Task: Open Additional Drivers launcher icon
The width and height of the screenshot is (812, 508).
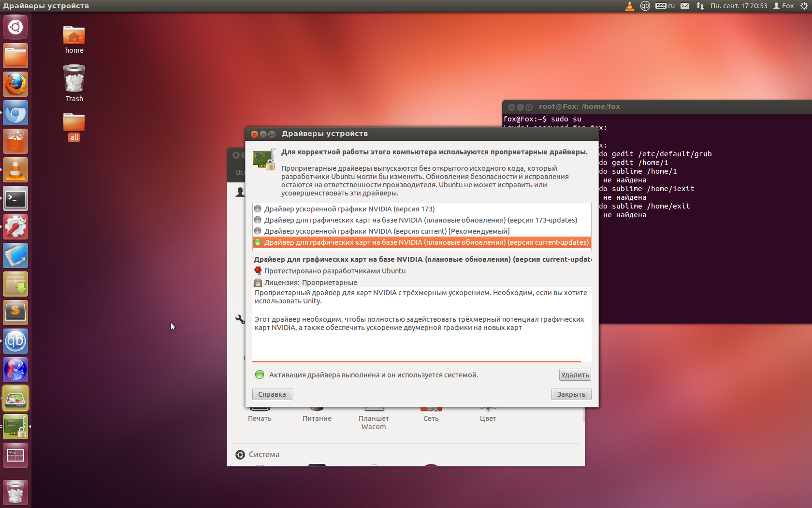Action: point(15,427)
